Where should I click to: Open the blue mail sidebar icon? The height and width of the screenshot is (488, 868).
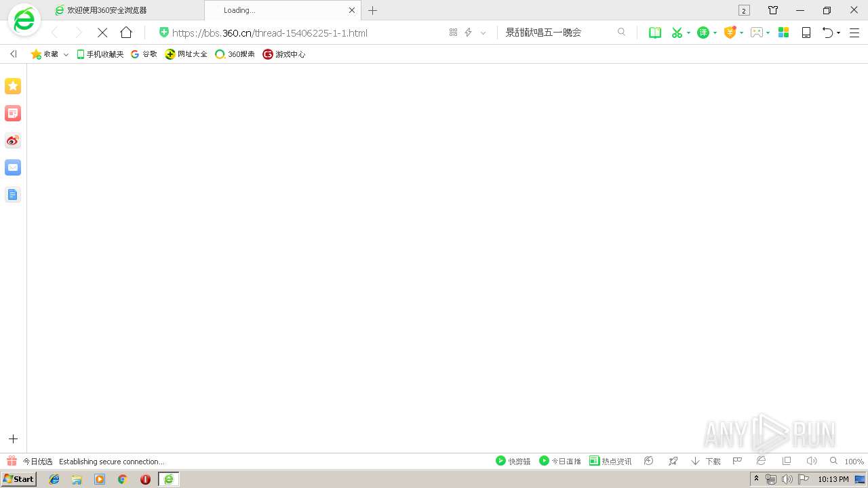pos(13,167)
